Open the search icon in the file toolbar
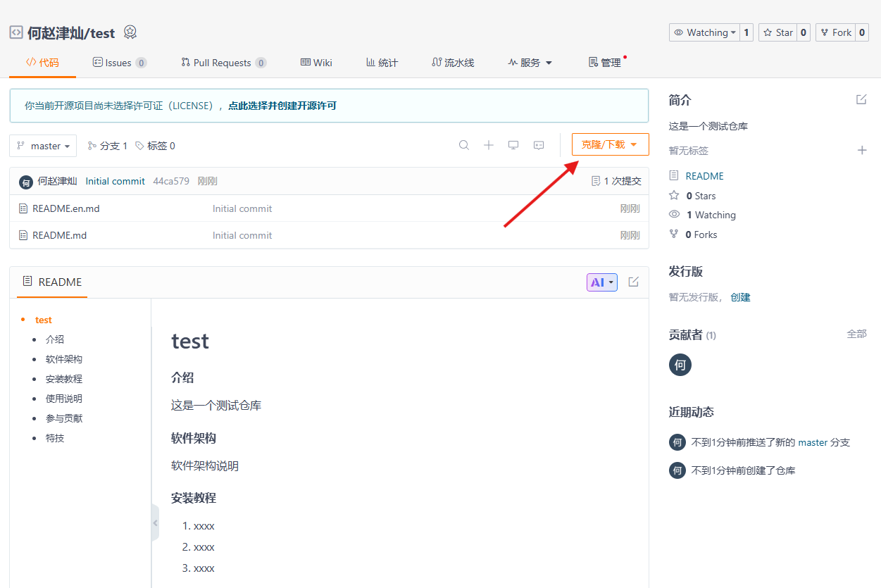This screenshot has height=588, width=881. click(x=464, y=145)
